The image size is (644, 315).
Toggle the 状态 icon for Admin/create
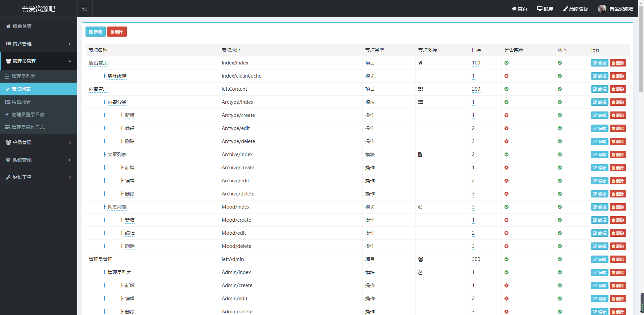pyautogui.click(x=560, y=285)
